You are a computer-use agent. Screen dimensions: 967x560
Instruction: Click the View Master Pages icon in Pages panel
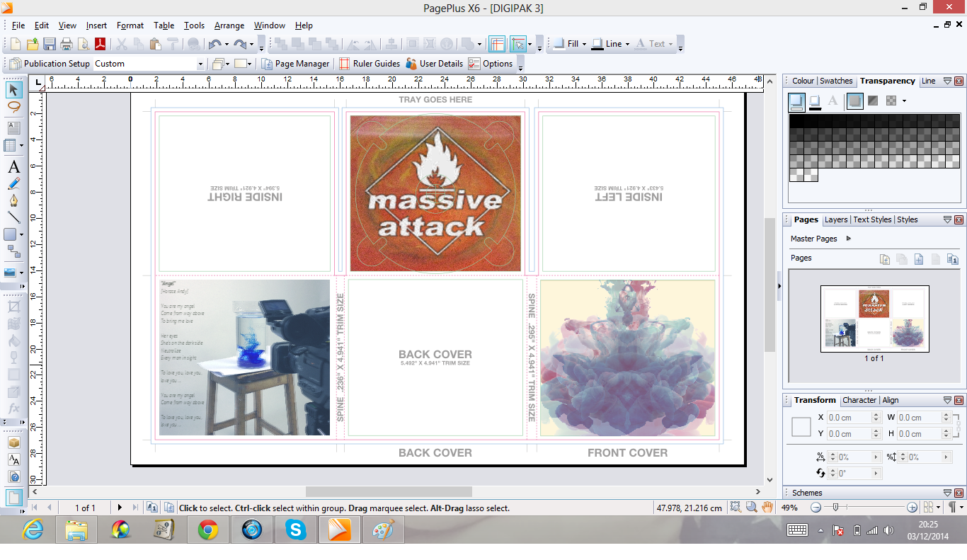pyautogui.click(x=953, y=259)
